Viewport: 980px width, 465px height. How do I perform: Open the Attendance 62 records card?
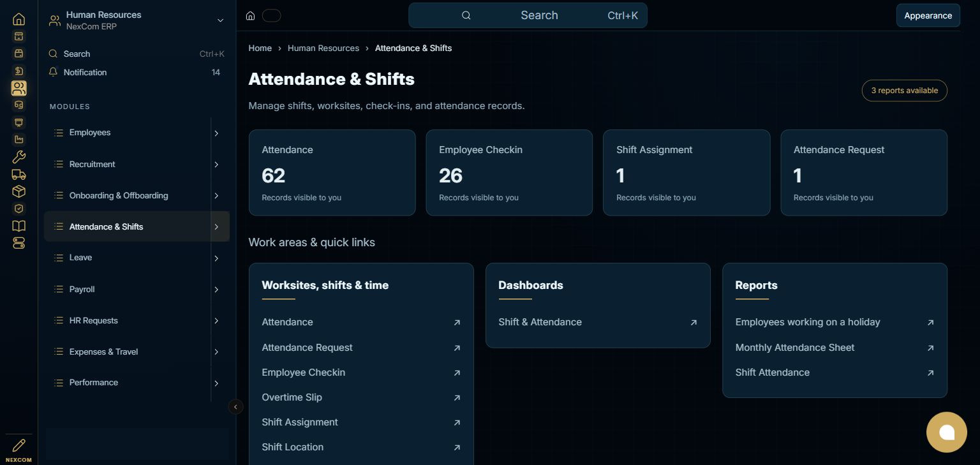tap(332, 173)
